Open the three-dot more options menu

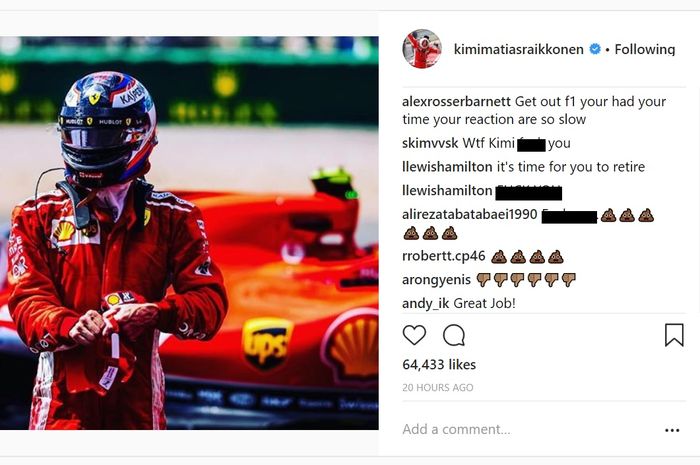tap(672, 430)
